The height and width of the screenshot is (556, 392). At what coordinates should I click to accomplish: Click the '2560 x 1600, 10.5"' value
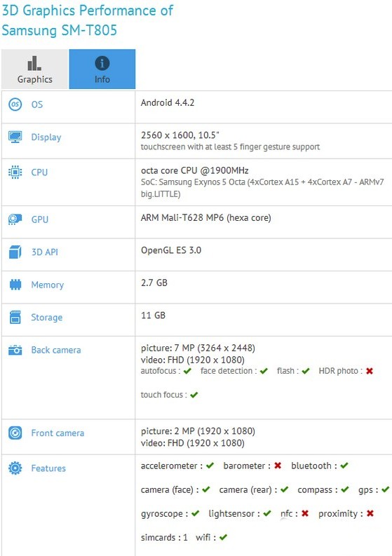click(180, 135)
